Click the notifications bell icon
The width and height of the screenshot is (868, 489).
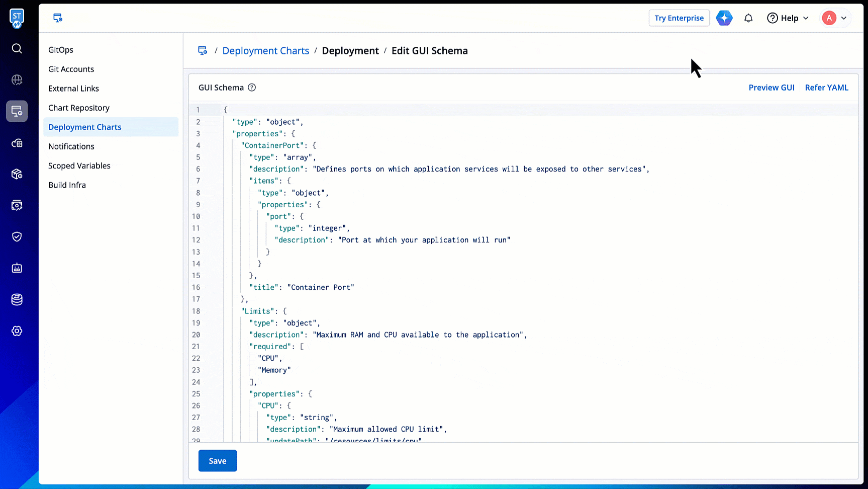coord(748,18)
